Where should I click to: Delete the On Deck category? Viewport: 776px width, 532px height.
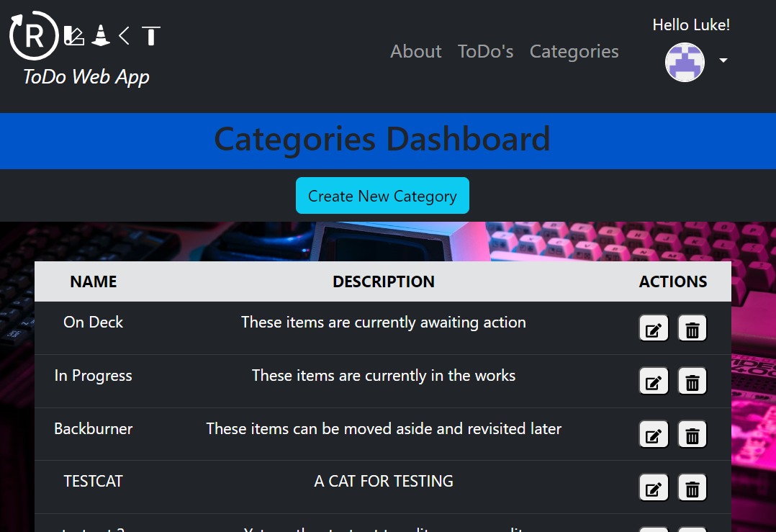tap(692, 328)
